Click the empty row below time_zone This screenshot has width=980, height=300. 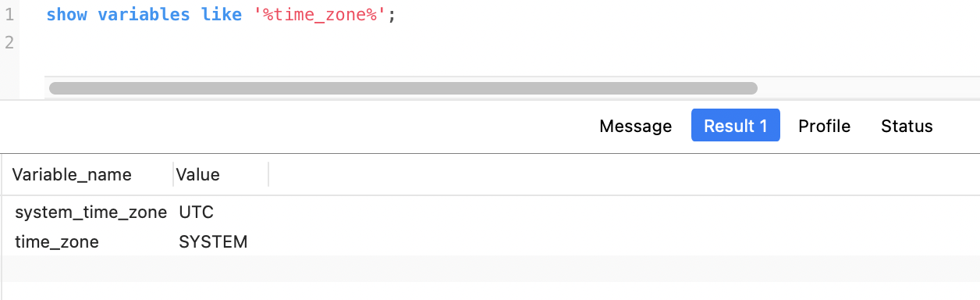(x=490, y=269)
